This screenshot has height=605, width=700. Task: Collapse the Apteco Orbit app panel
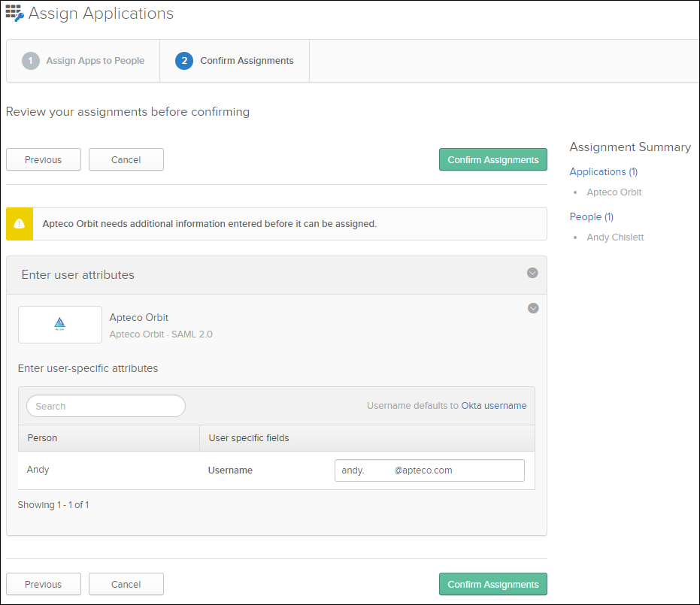coord(533,308)
